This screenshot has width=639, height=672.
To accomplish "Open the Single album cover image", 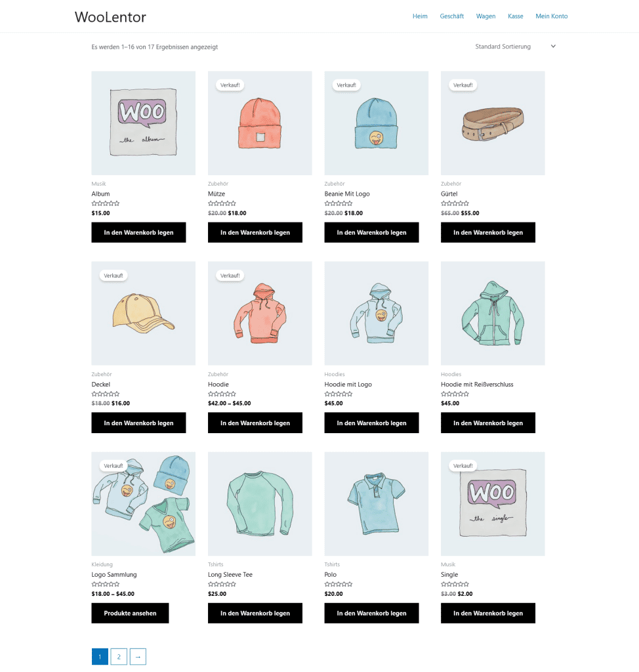I will [493, 503].
